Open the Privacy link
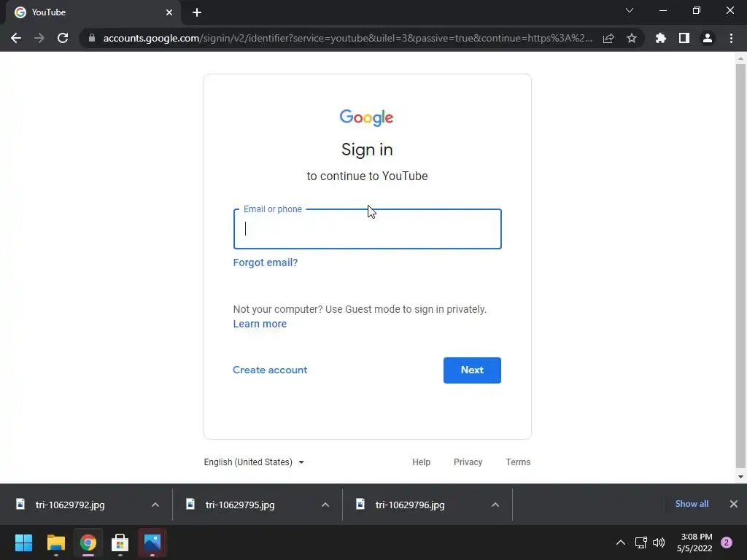 [468, 462]
